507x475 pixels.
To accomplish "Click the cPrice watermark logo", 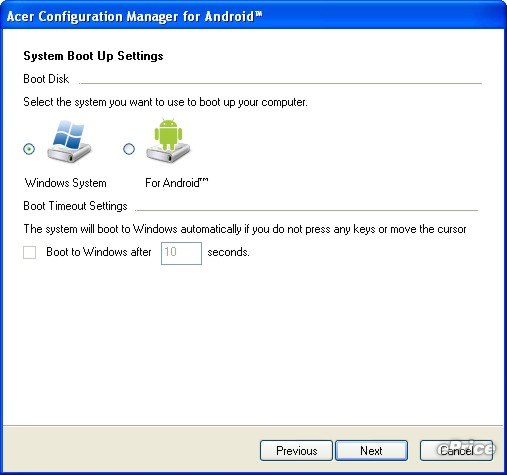I will 467,448.
